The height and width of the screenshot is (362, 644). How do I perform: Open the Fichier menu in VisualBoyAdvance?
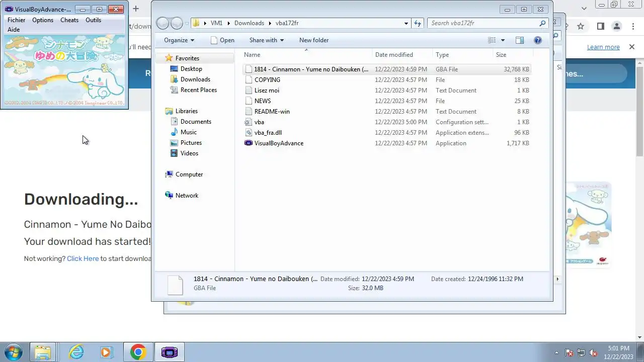coord(16,20)
